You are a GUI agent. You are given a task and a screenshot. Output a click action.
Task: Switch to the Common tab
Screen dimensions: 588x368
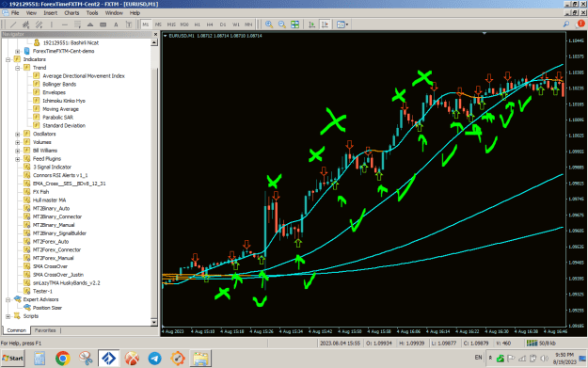pos(17,330)
